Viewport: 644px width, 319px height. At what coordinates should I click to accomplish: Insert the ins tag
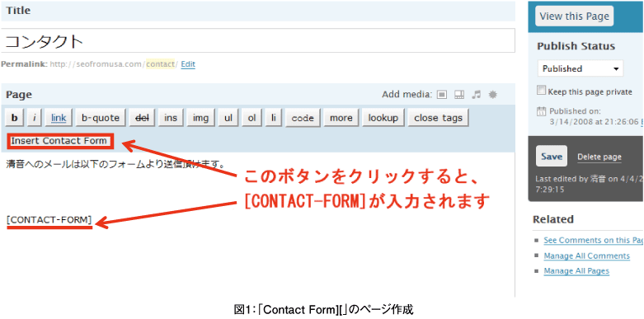171,118
